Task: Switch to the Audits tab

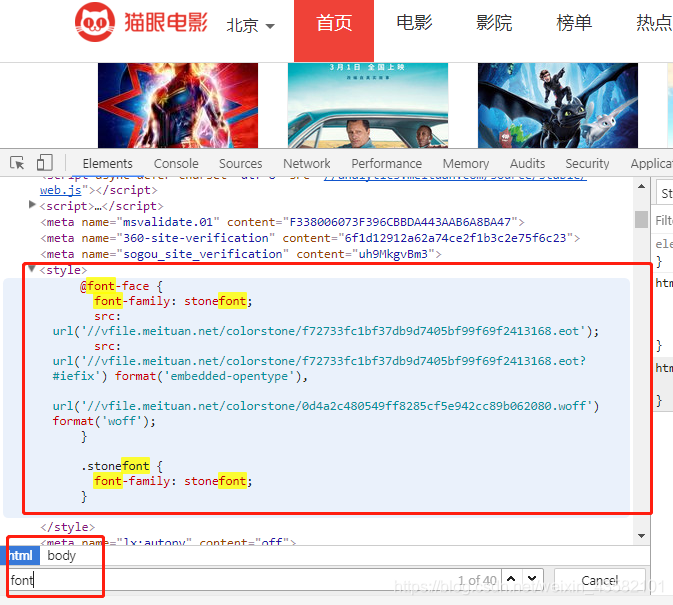Action: click(x=527, y=163)
